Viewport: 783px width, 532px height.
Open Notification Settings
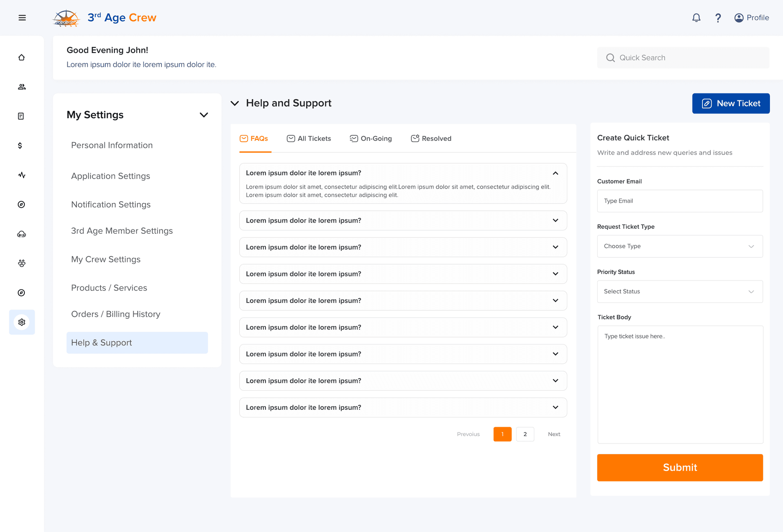[x=111, y=204]
